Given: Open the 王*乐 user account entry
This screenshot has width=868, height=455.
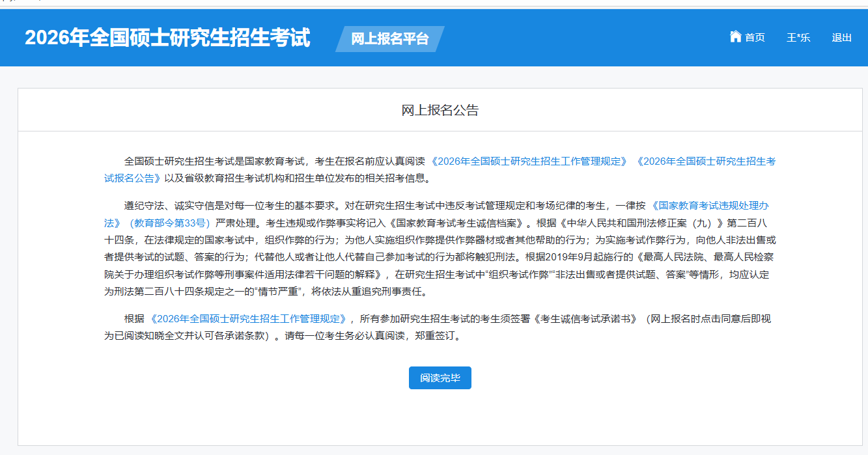Looking at the screenshot, I should (798, 38).
